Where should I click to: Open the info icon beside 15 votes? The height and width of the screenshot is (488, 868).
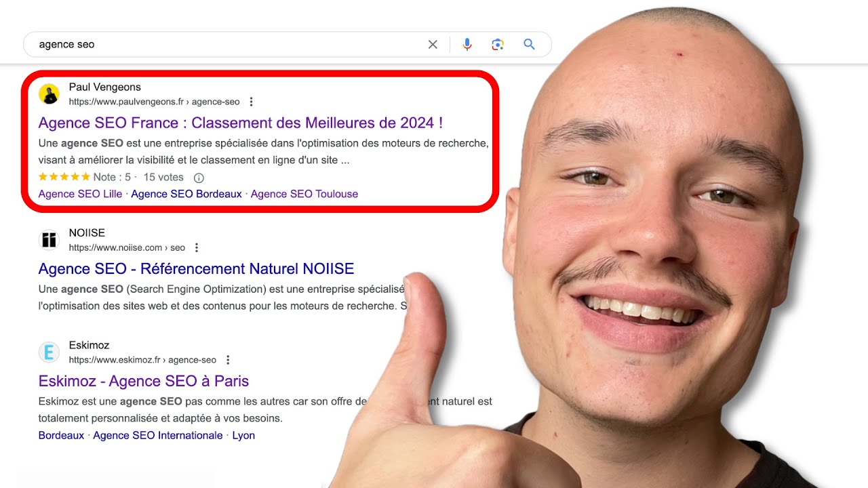pos(199,178)
